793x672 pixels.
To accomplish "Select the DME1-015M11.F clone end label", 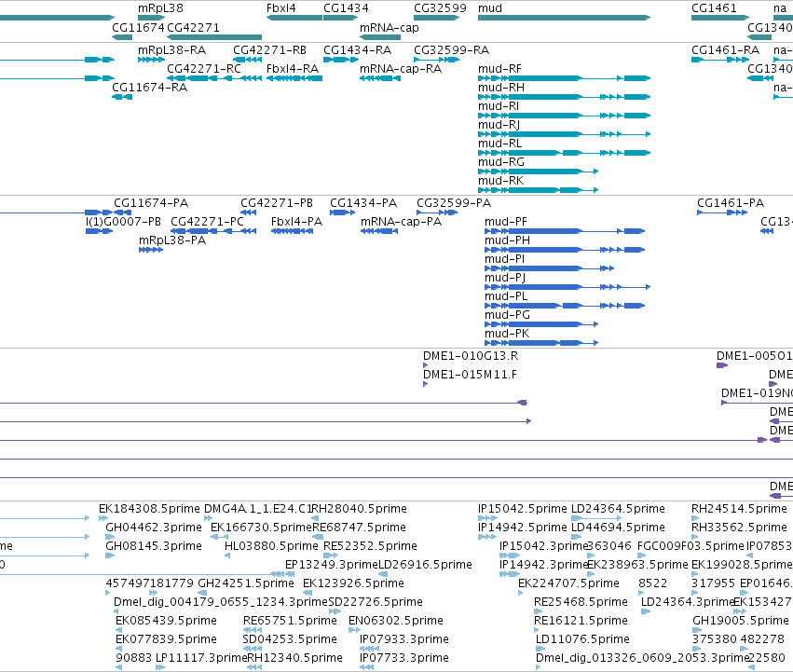I will (x=470, y=375).
